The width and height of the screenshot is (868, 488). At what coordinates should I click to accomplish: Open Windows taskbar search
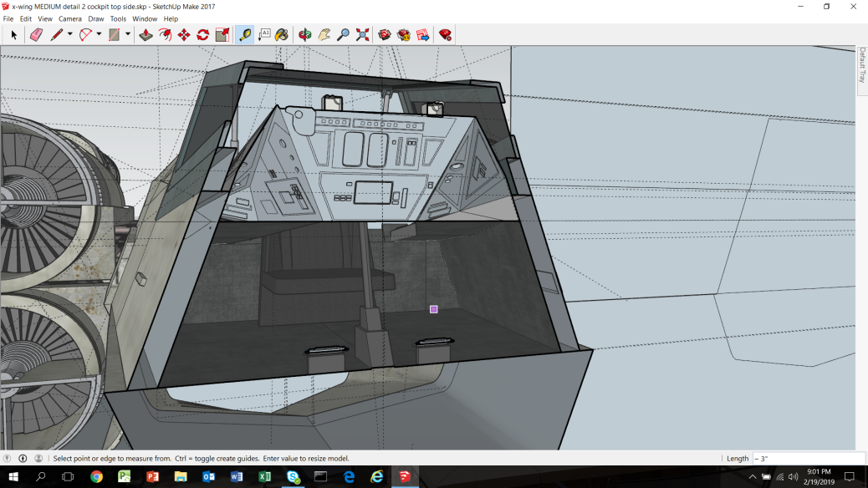point(40,476)
